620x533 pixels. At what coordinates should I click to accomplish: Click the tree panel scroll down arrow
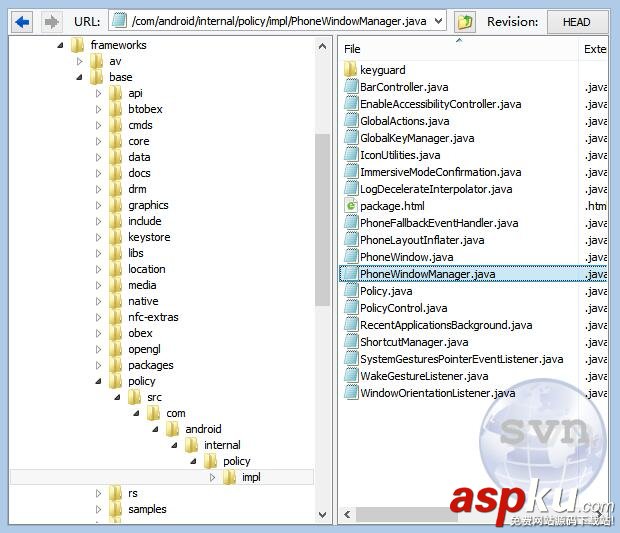tap(322, 514)
